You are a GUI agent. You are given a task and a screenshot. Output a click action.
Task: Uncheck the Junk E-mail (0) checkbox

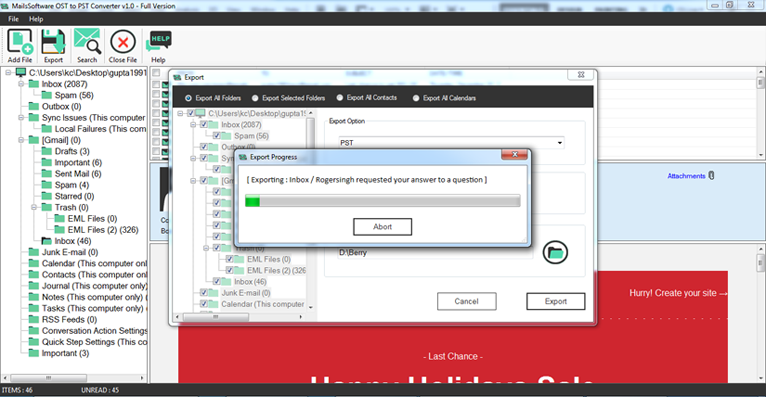point(204,293)
